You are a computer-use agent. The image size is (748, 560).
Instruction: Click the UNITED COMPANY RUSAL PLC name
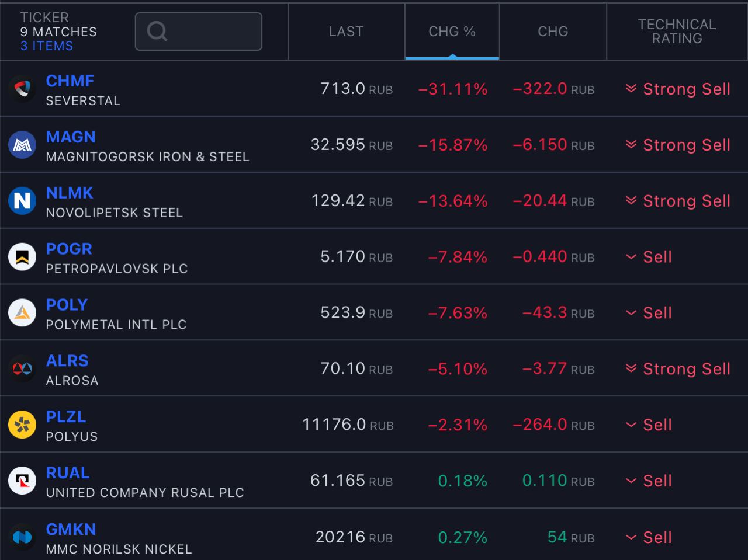pos(145,493)
